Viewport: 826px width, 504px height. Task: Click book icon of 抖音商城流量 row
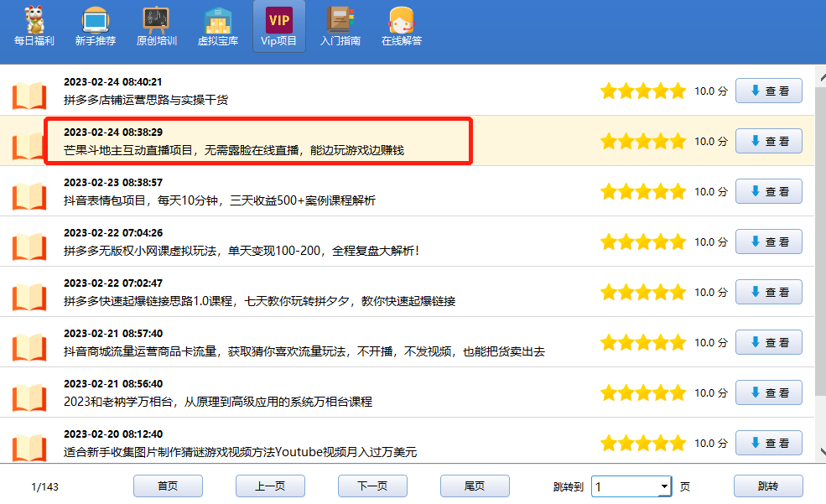click(x=29, y=347)
